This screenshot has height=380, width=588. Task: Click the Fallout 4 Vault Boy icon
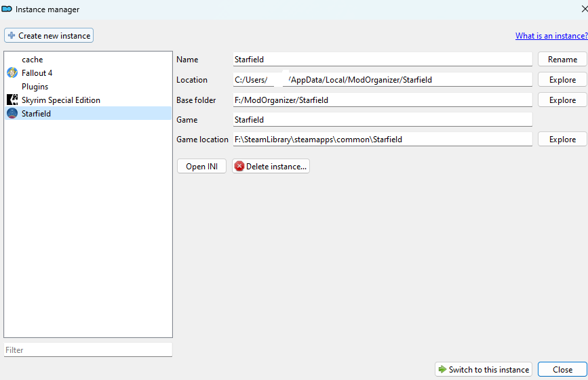12,72
